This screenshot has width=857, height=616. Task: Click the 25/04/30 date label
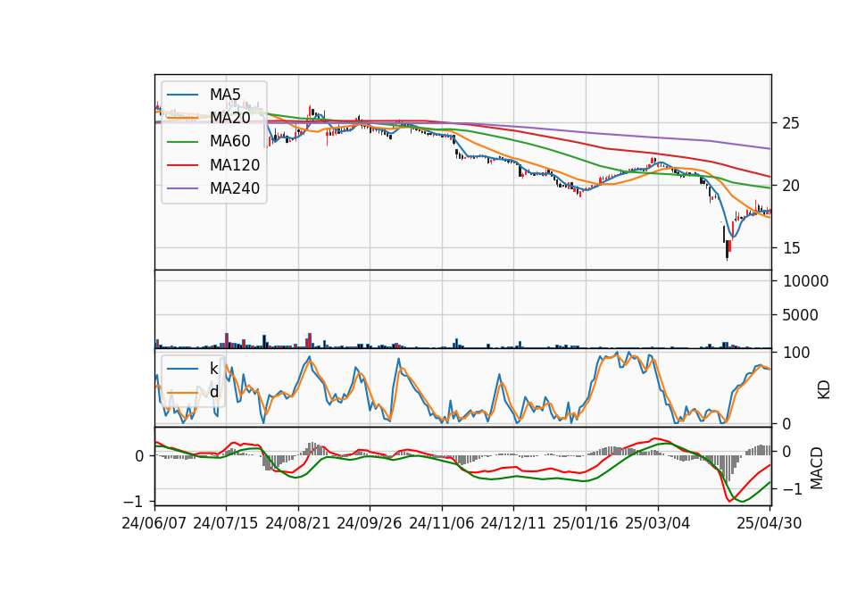pyautogui.click(x=769, y=523)
